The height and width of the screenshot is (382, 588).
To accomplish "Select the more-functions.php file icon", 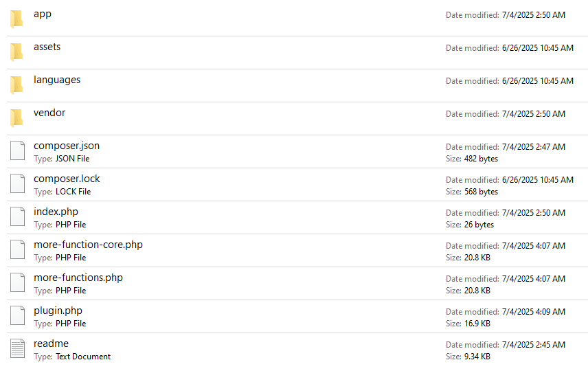I will (x=17, y=283).
